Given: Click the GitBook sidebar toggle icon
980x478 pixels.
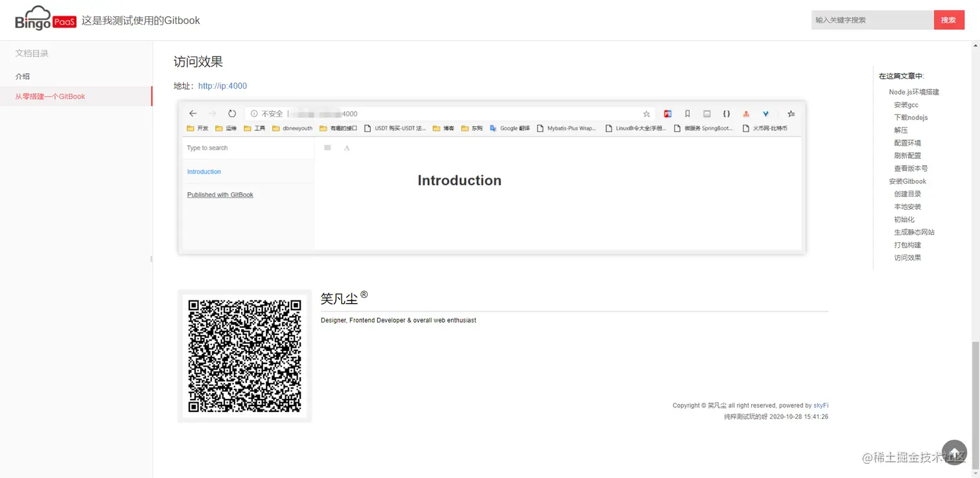Looking at the screenshot, I should [x=327, y=148].
